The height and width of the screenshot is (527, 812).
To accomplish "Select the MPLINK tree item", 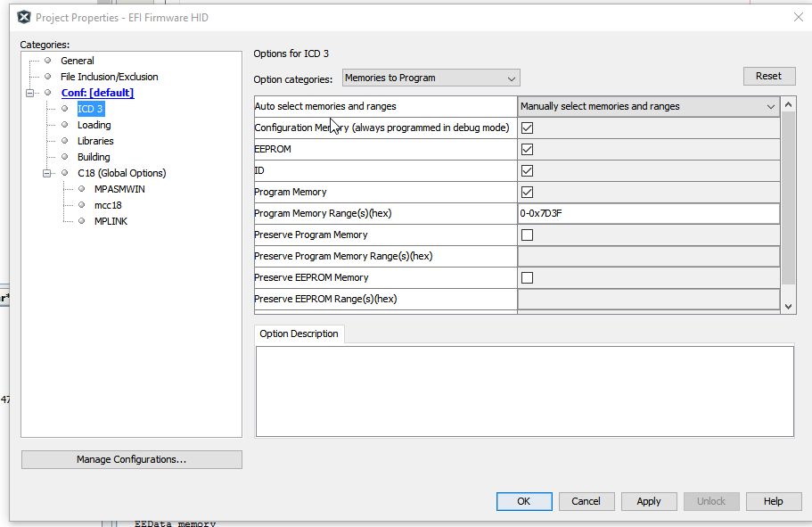I will coord(111,221).
